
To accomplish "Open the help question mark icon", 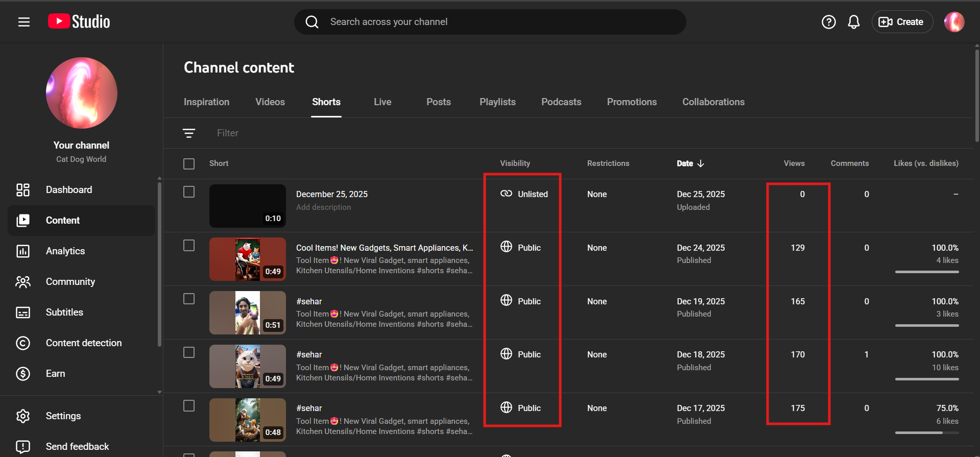I will tap(828, 22).
